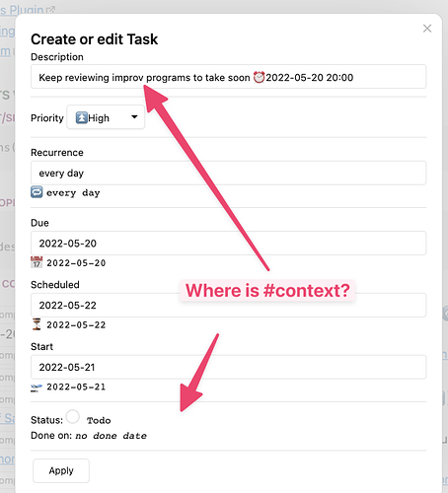The image size is (448, 493).
Task: Open the Plugin link behind dialog
Action: coord(27,10)
